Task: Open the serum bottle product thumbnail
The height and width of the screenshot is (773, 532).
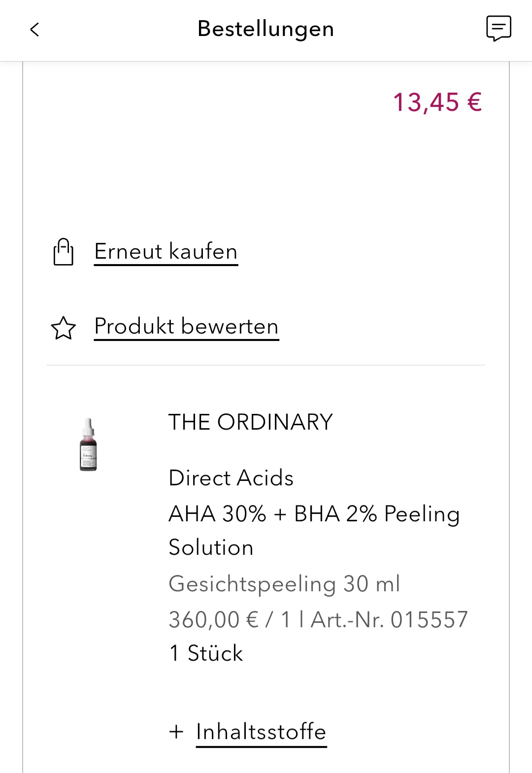Action: click(x=88, y=444)
